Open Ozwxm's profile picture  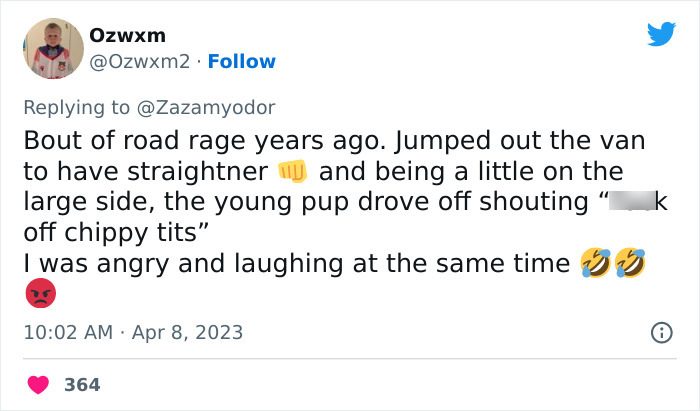[x=52, y=48]
